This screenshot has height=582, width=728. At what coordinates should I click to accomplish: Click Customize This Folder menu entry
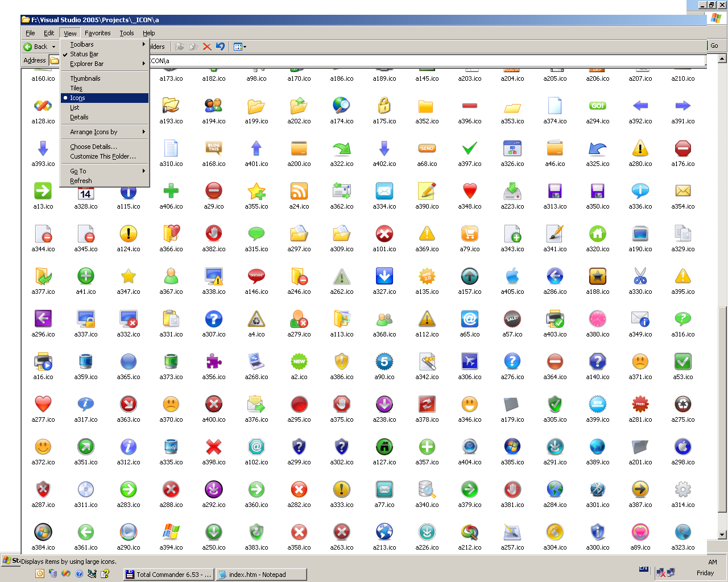(105, 156)
